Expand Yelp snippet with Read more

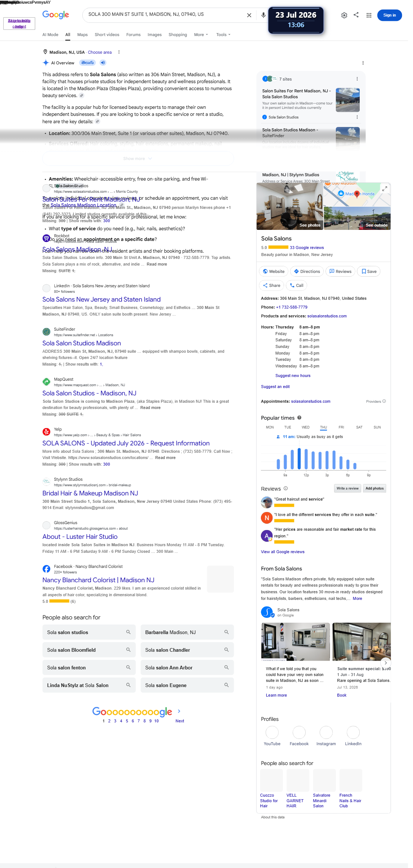[x=165, y=458]
